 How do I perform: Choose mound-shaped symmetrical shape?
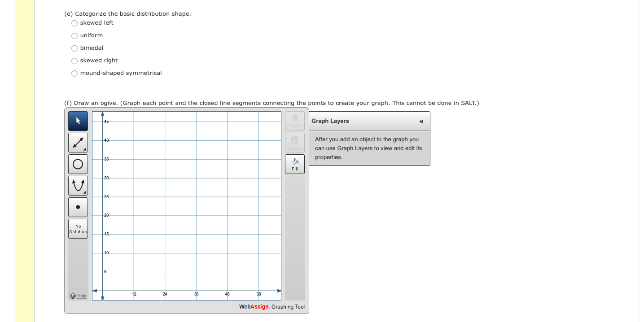point(74,74)
